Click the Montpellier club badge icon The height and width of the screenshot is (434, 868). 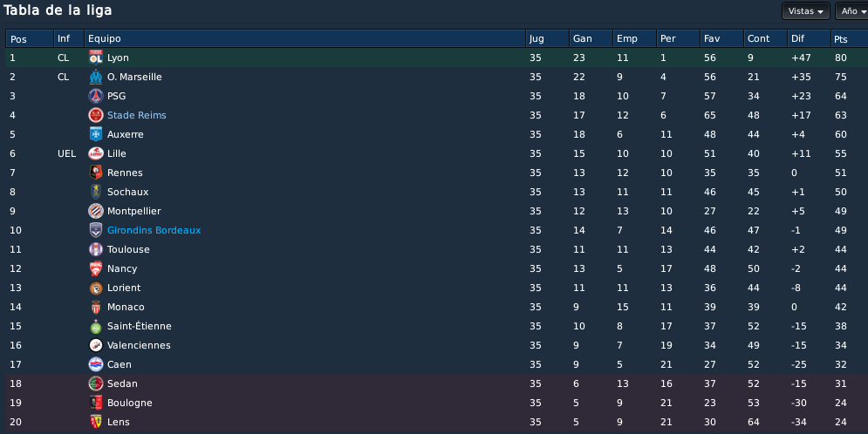tap(96, 211)
